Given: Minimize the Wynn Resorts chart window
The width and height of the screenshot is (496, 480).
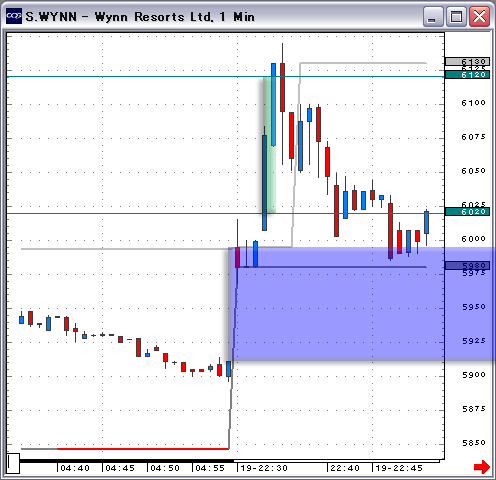Looking at the screenshot, I should [x=433, y=16].
